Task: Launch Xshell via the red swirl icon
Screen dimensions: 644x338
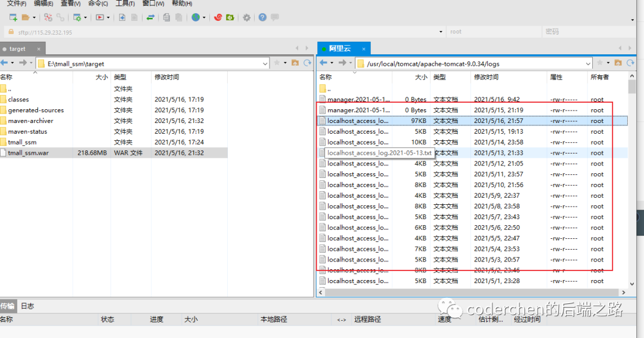Action: click(218, 17)
